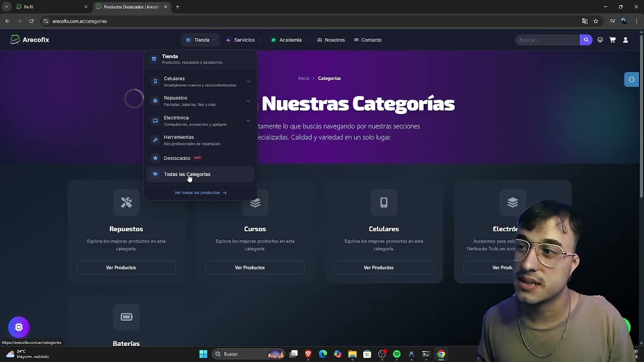
Task: Open Microsoft Store from the taskbar
Action: click(x=367, y=354)
